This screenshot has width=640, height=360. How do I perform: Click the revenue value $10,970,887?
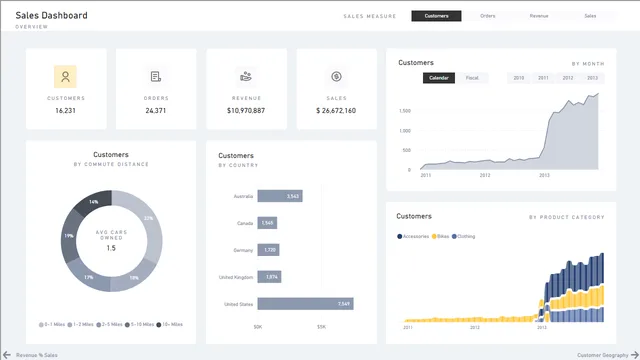pyautogui.click(x=246, y=111)
